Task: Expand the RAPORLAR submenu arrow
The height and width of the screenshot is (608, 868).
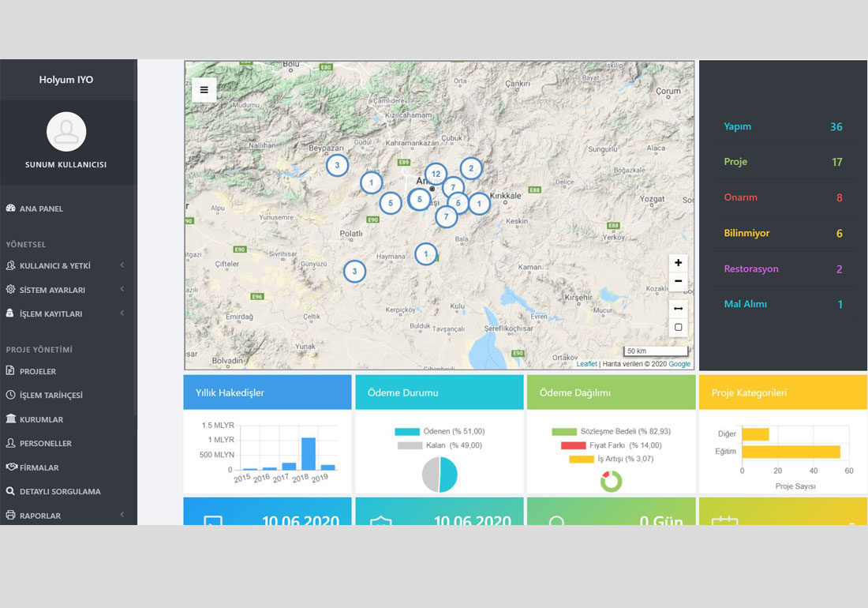Action: (x=122, y=515)
